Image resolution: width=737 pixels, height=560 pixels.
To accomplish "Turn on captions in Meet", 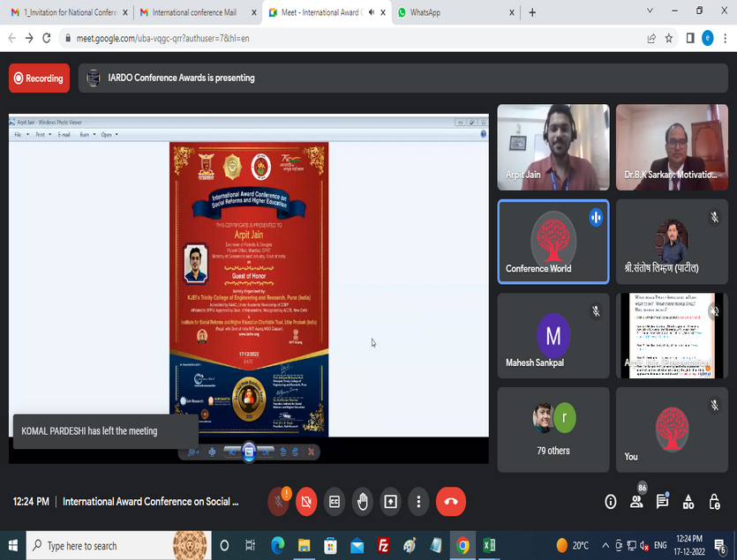I will point(335,502).
